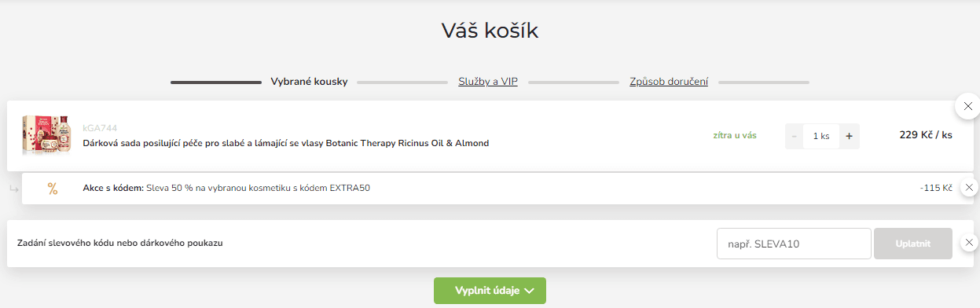Open the gift set product thumbnail

(47, 135)
